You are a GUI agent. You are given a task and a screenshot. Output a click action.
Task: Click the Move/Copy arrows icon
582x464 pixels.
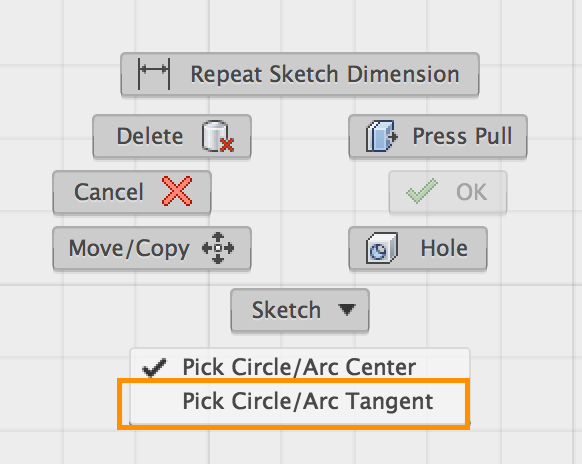click(x=218, y=248)
